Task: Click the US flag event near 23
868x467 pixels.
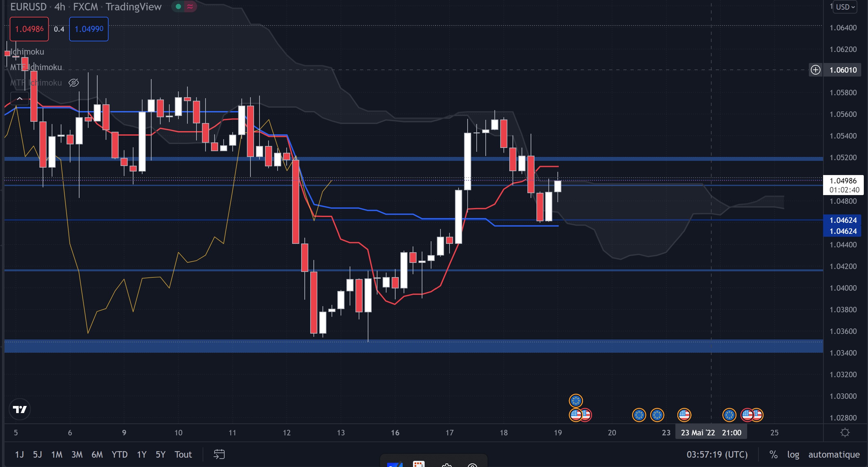Action: [684, 415]
